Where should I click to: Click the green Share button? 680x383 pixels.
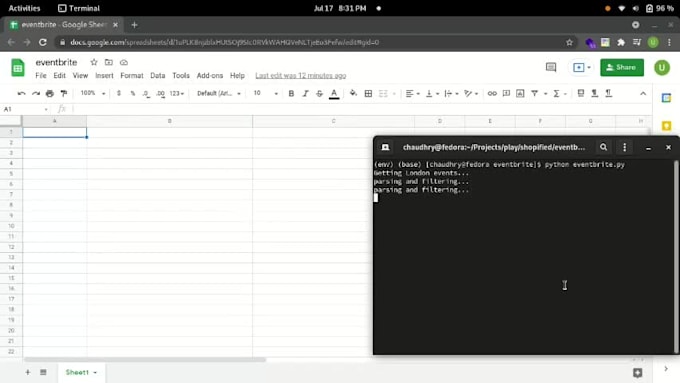622,67
